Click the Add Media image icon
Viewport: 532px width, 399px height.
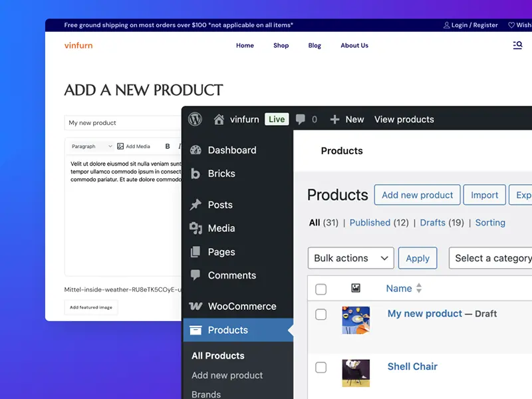tap(120, 146)
